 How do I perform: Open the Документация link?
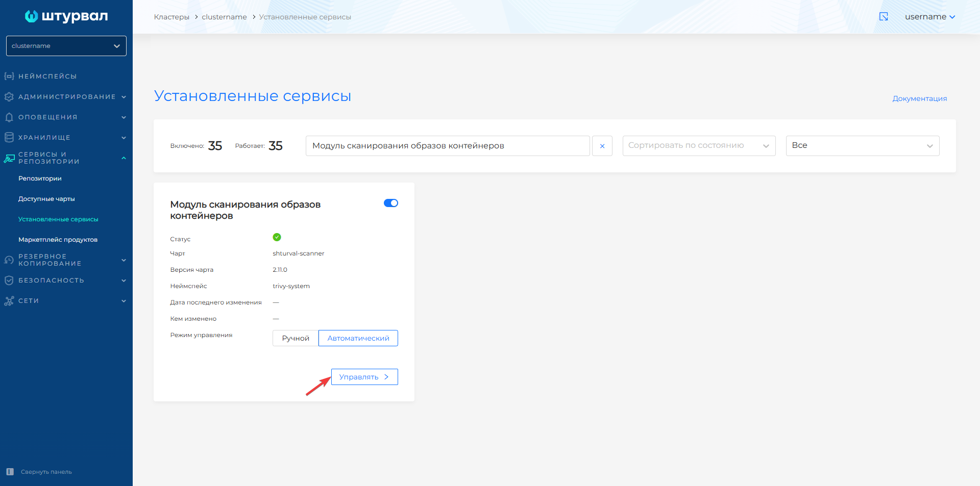919,98
